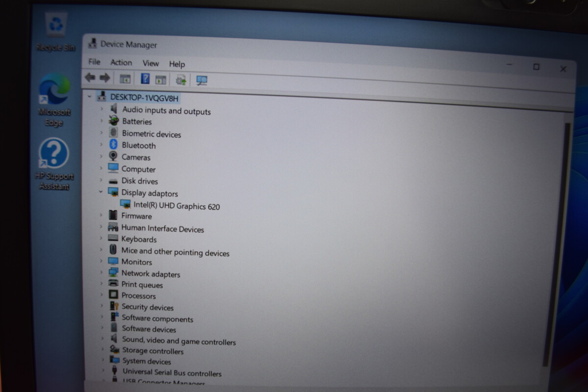This screenshot has width=588, height=392.
Task: Click the Monitors category icon
Action: [113, 262]
